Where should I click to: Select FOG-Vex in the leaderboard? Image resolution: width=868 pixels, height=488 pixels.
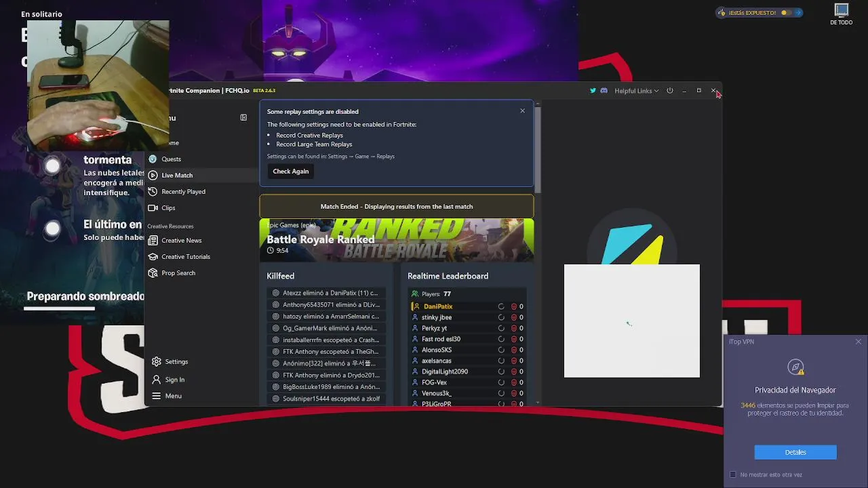[468, 382]
